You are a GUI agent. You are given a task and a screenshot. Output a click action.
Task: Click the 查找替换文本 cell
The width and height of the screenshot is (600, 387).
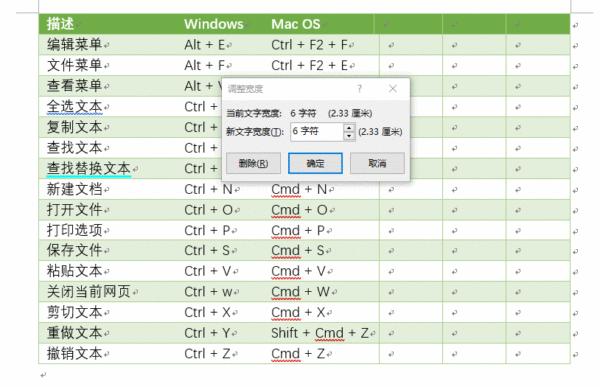click(88, 168)
